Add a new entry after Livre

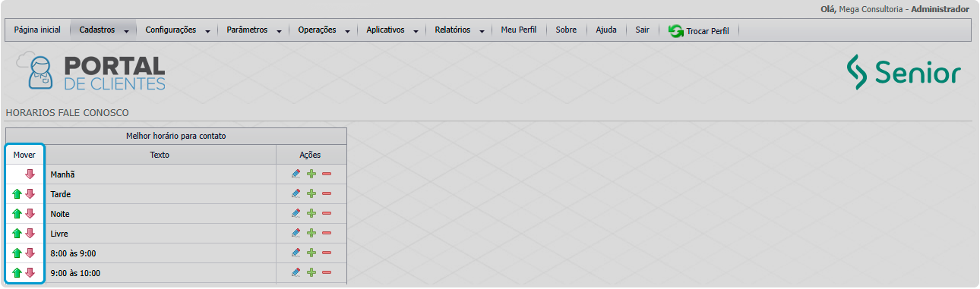click(x=311, y=233)
